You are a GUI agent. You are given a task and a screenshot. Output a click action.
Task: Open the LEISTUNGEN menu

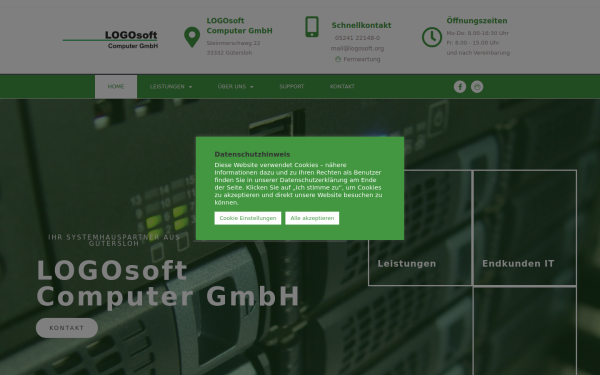click(x=171, y=87)
